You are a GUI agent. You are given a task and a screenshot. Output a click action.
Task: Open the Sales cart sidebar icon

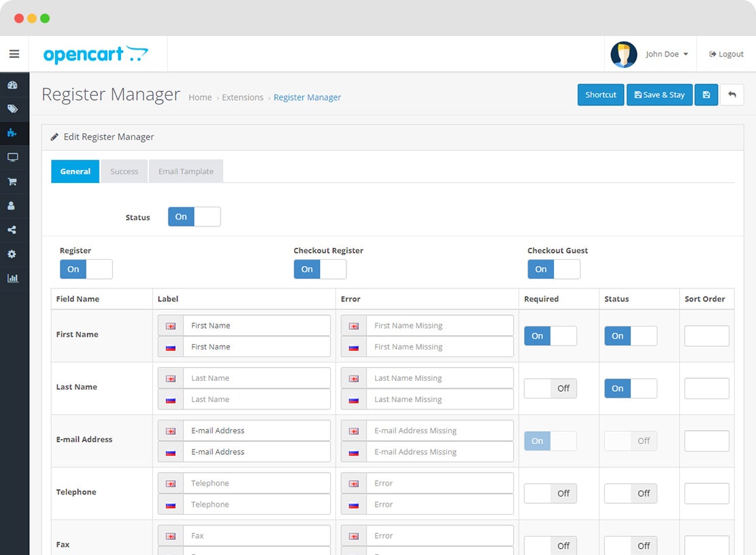pyautogui.click(x=12, y=181)
